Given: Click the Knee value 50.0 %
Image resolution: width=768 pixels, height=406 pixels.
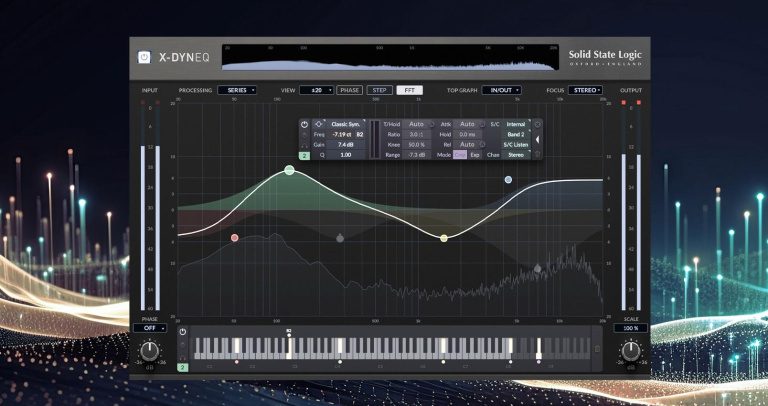Looking at the screenshot, I should 417,144.
